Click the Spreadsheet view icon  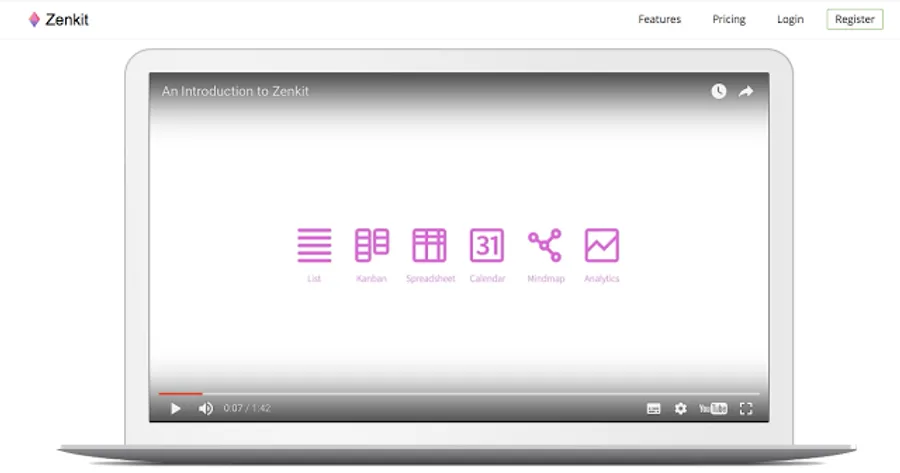coord(430,245)
